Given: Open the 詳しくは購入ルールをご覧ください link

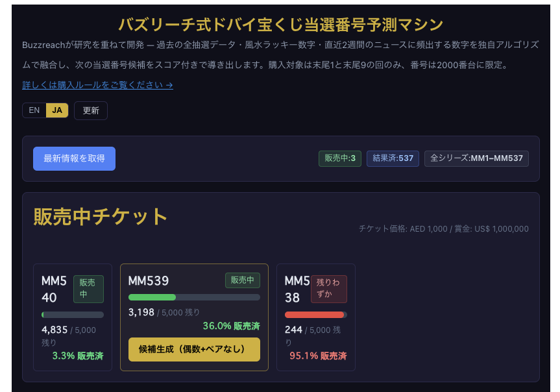Looking at the screenshot, I should 97,85.
